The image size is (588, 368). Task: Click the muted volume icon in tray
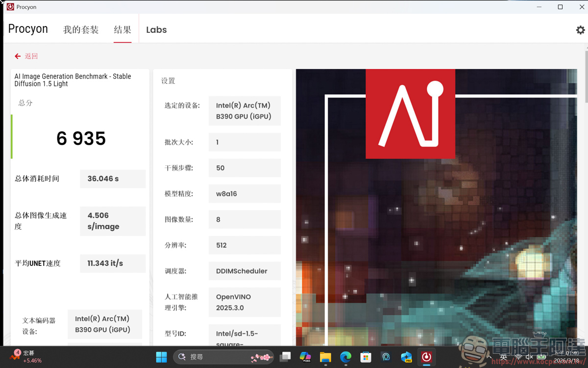(x=530, y=357)
